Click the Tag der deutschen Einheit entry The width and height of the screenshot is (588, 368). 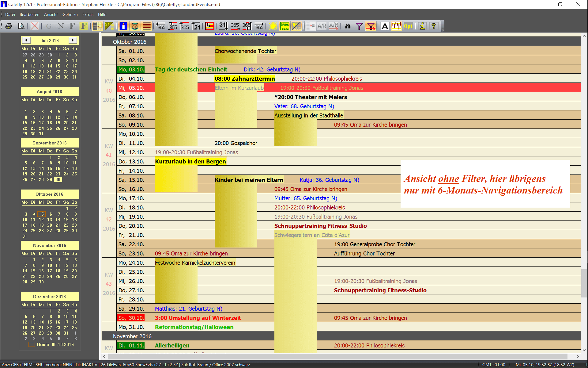(x=191, y=70)
